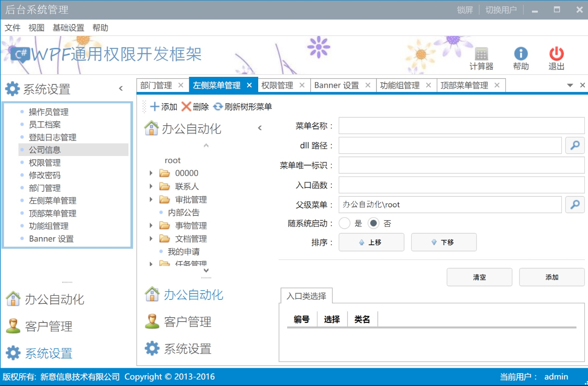Viewport: 588px width, 386px height.
Task: Click folder icon of 文档管理 node
Action: point(164,239)
